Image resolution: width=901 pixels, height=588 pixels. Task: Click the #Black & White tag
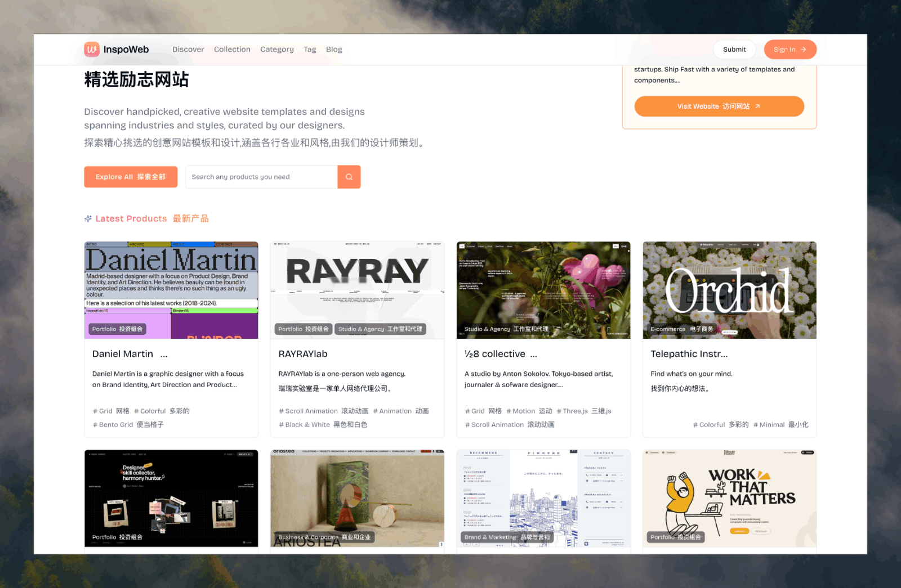coord(323,425)
